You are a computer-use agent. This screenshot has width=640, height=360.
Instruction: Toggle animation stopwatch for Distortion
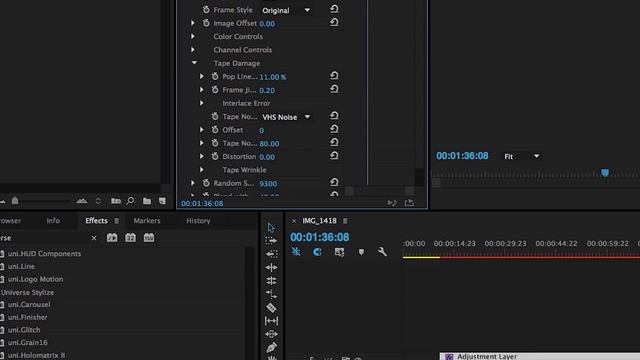[215, 156]
